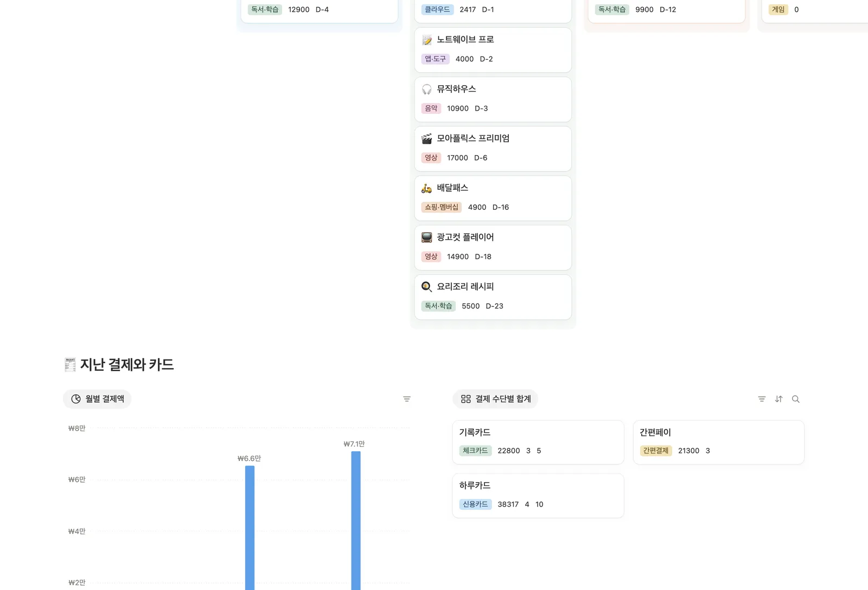Viewport: 868px width, 590px height.
Task: Search within 결제 수단별 합계 view
Action: point(796,399)
